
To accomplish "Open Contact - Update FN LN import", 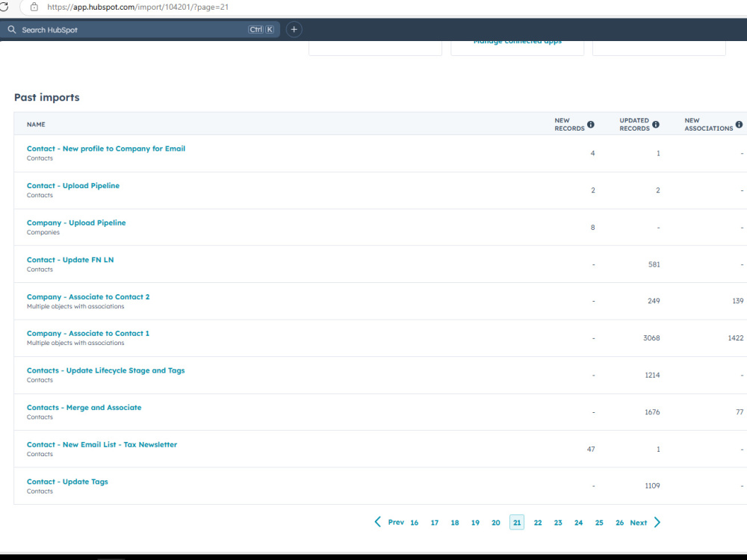I will point(70,260).
